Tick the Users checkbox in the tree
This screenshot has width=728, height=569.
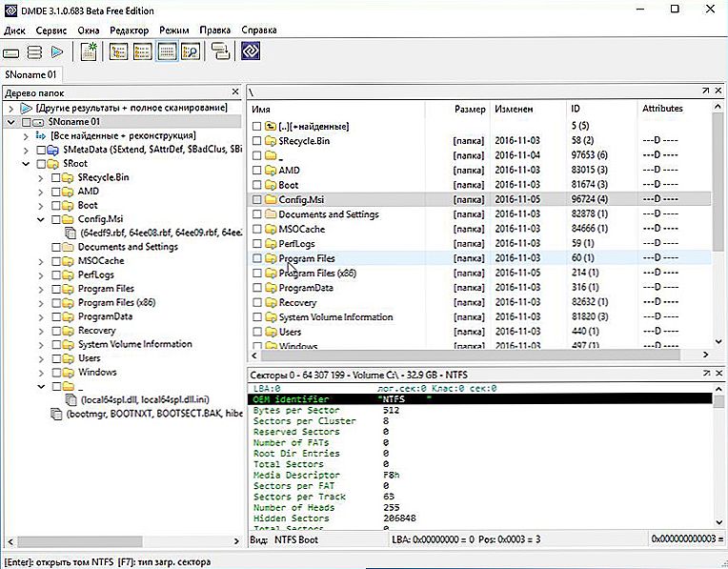(56, 358)
